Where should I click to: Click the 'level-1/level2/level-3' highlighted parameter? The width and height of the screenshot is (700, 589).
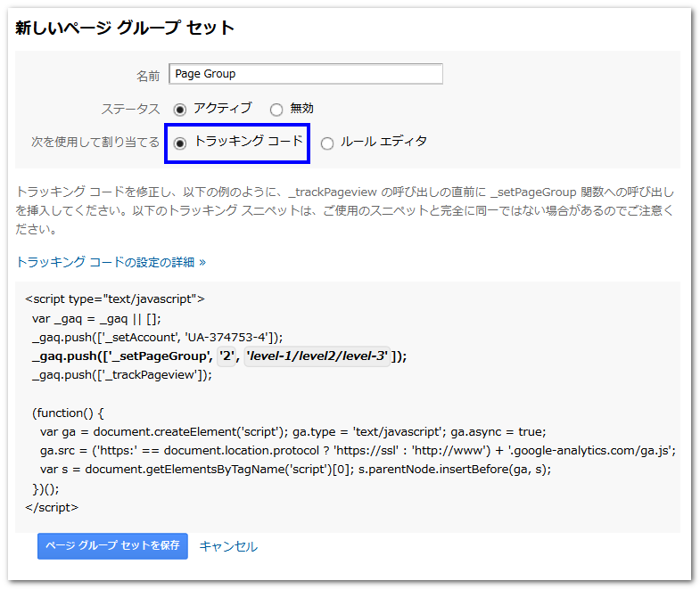tap(317, 356)
